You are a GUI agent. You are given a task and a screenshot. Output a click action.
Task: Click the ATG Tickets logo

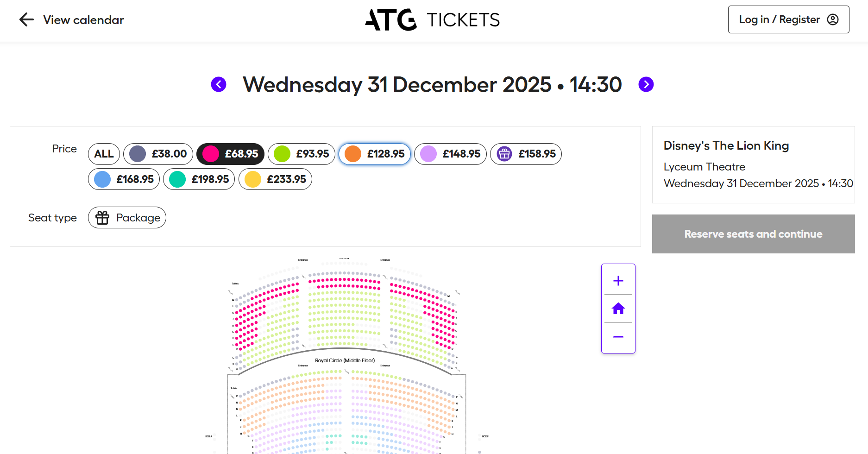pyautogui.click(x=432, y=20)
